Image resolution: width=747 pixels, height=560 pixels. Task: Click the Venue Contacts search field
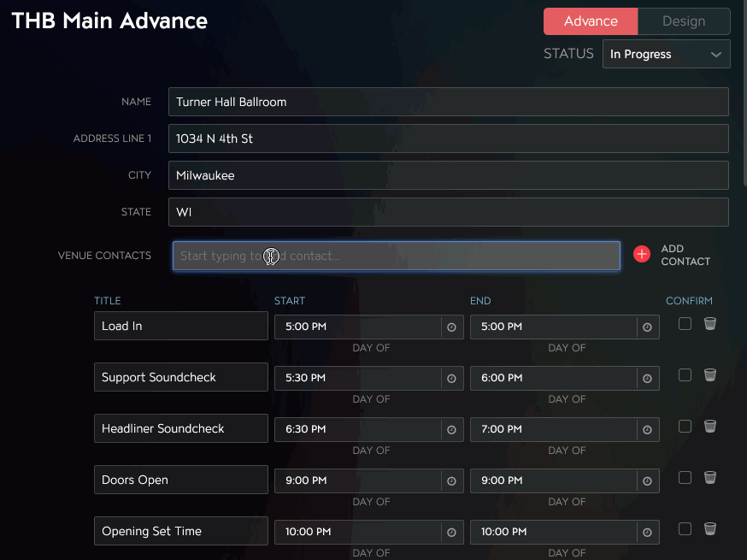(x=397, y=256)
